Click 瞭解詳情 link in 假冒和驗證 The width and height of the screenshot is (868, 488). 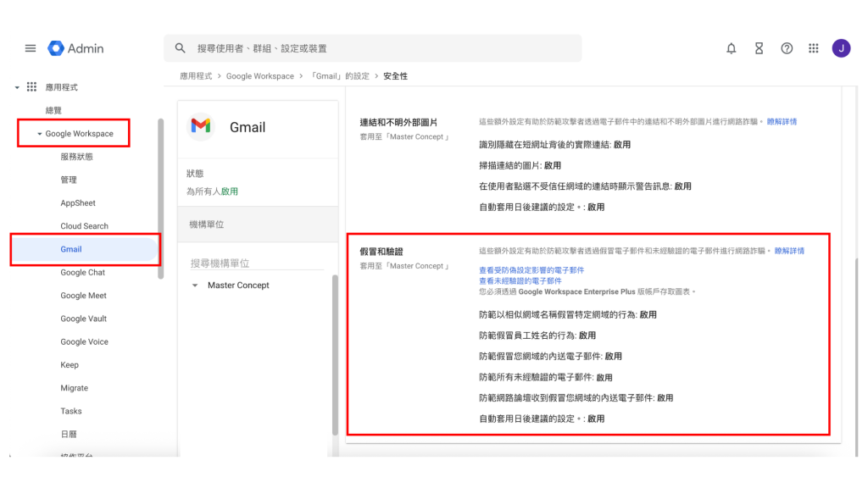click(x=789, y=251)
